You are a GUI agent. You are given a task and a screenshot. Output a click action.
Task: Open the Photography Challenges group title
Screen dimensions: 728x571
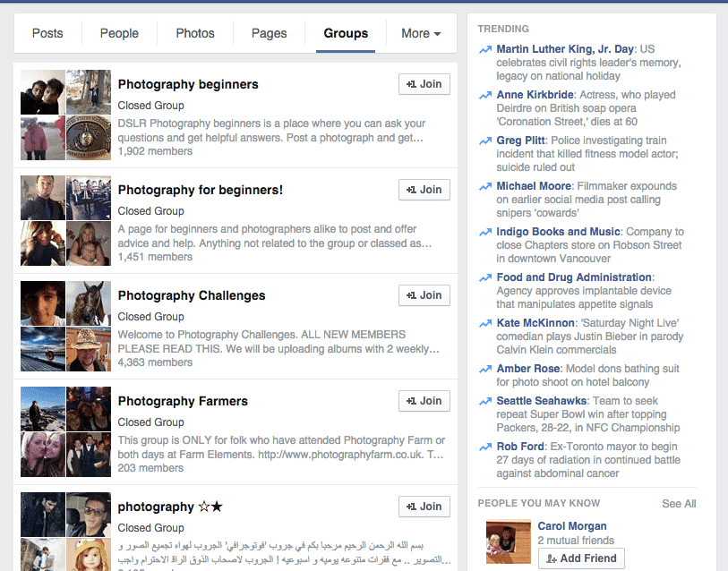(x=192, y=295)
